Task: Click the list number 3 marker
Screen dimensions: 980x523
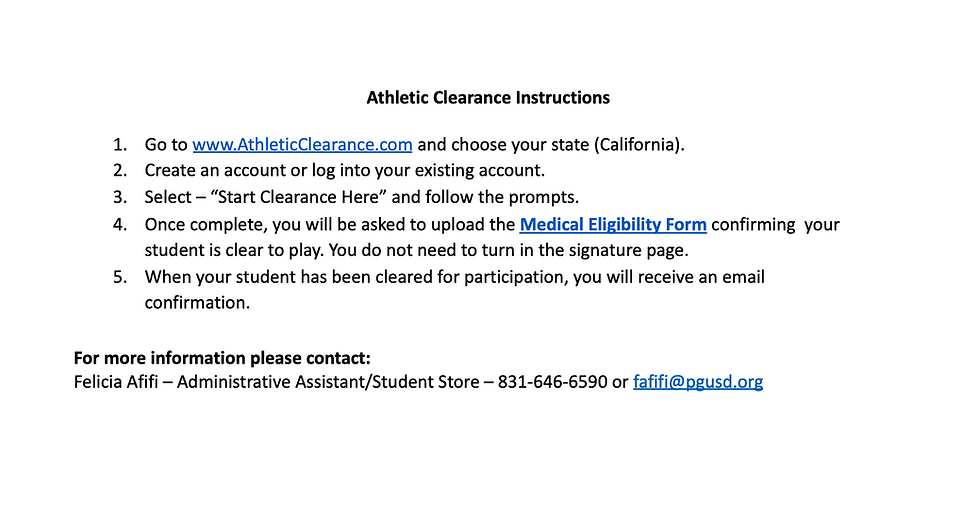Action: (120, 197)
